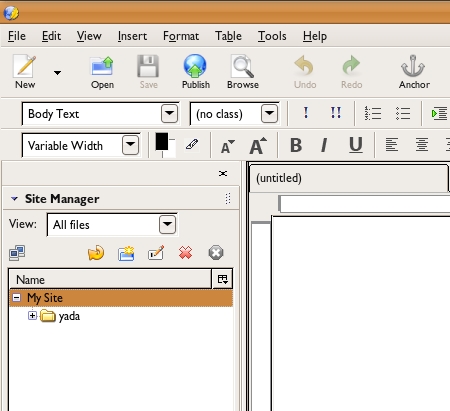This screenshot has width=450, height=411.
Task: Click the Save toolbar icon
Action: click(148, 72)
